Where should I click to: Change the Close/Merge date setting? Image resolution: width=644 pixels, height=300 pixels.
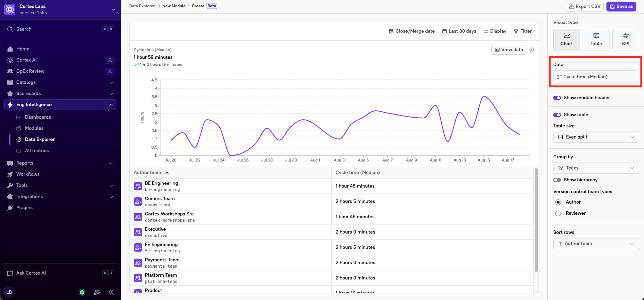click(x=412, y=31)
